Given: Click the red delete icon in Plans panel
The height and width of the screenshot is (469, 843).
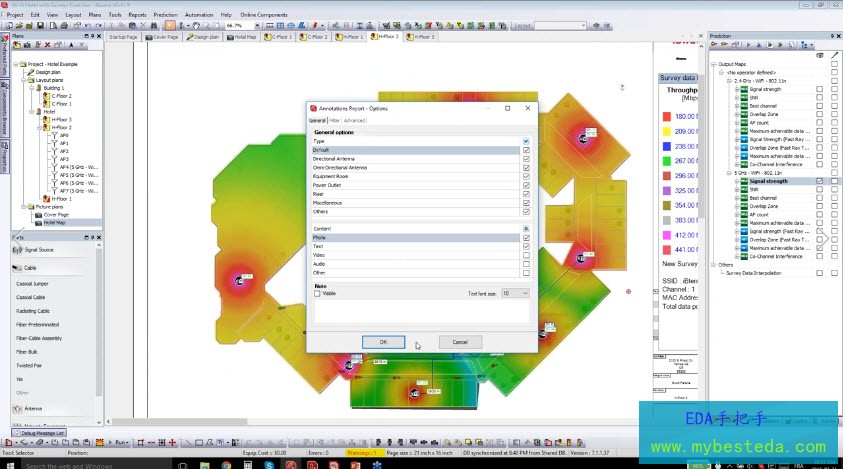Looking at the screenshot, I should pyautogui.click(x=47, y=45).
